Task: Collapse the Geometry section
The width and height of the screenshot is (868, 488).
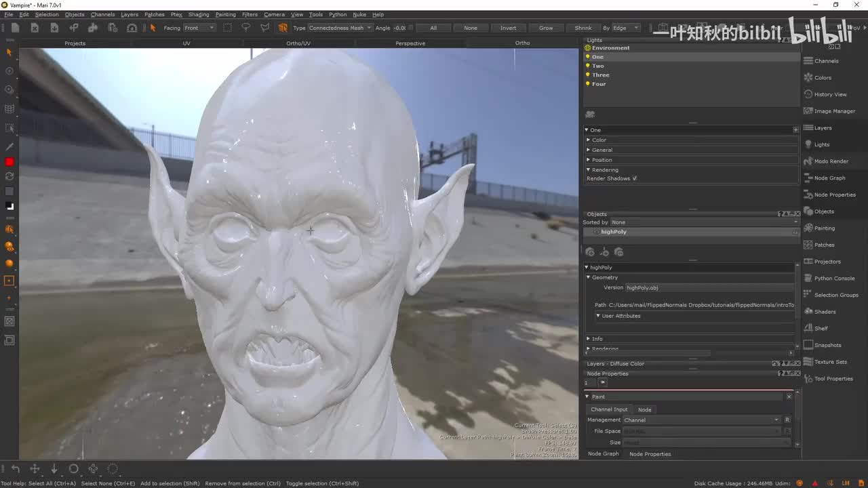Action: [x=589, y=277]
